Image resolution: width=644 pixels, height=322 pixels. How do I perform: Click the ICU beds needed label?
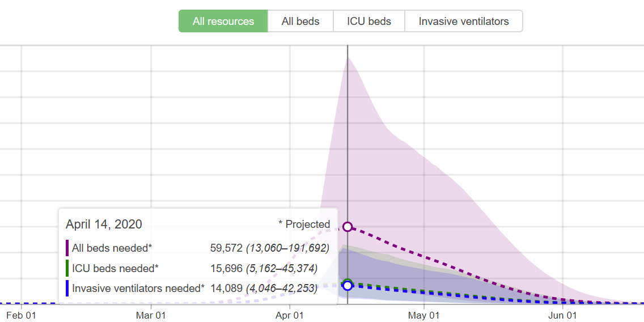[115, 268]
